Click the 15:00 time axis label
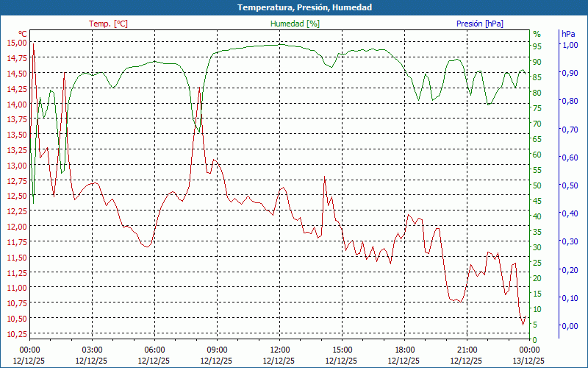 click(x=342, y=350)
